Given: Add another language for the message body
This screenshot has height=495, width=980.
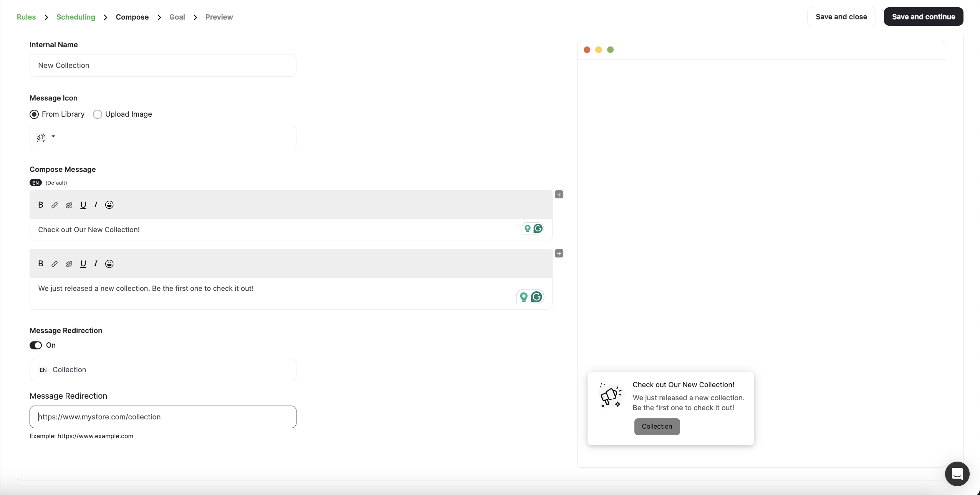Looking at the screenshot, I should (x=559, y=253).
